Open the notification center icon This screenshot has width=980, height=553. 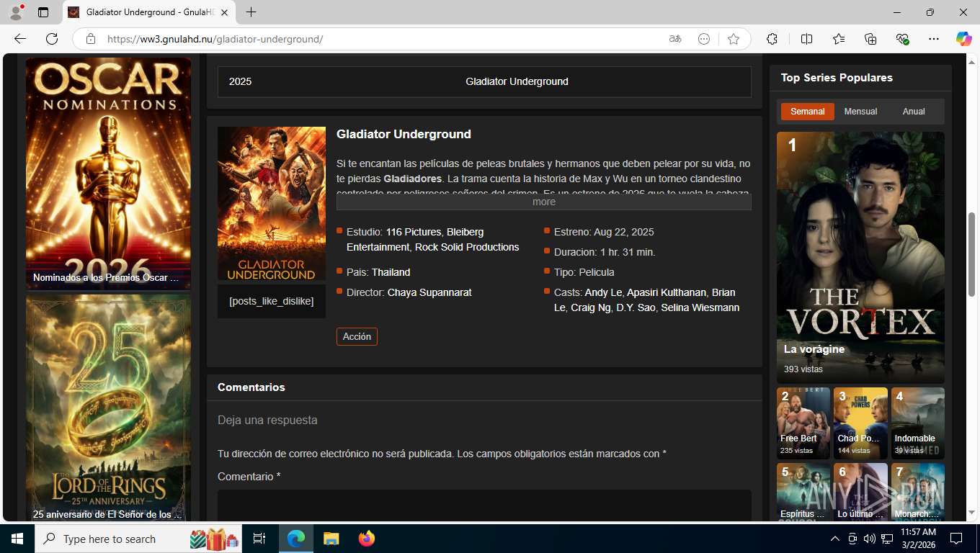point(956,539)
